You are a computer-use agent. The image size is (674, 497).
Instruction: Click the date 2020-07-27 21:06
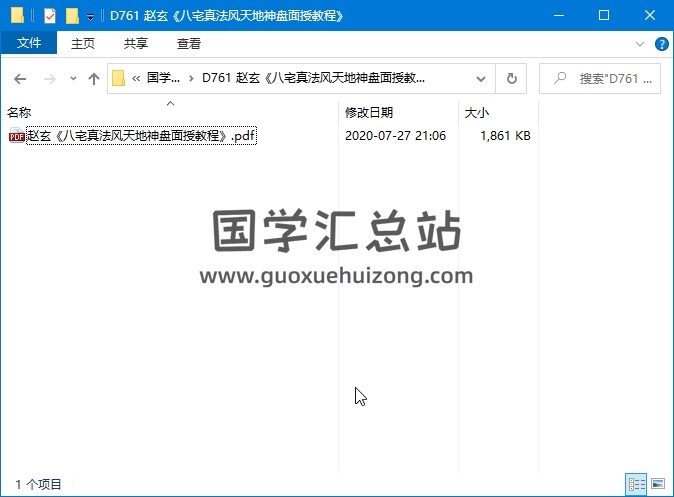click(395, 136)
